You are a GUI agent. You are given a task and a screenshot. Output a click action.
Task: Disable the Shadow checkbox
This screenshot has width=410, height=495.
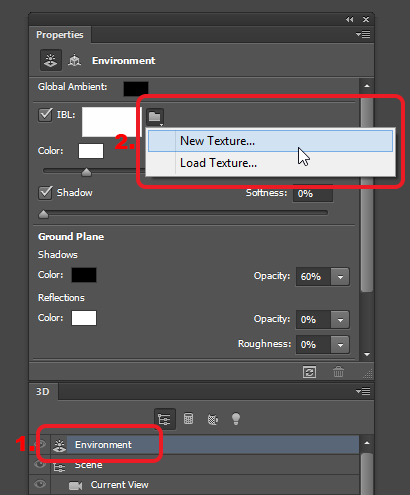45,193
